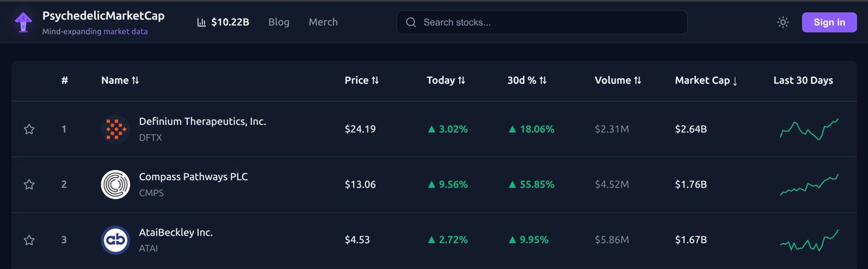Star Compass Pathways PLC as favorite
The image size is (868, 269).
tap(29, 185)
